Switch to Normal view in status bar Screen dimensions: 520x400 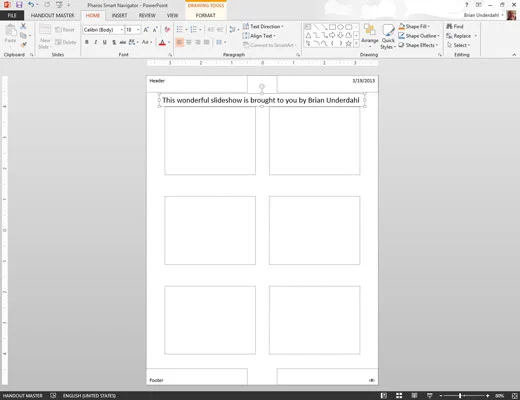384,396
